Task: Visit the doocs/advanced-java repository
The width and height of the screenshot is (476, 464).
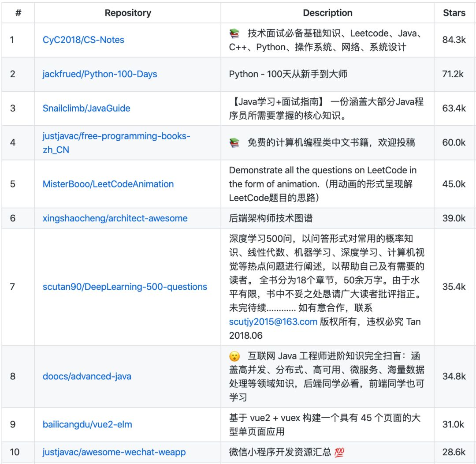Action: click(x=87, y=376)
